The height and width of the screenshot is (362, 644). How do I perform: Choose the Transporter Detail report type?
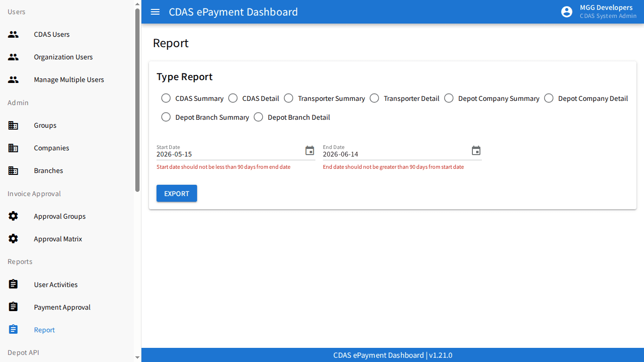374,98
